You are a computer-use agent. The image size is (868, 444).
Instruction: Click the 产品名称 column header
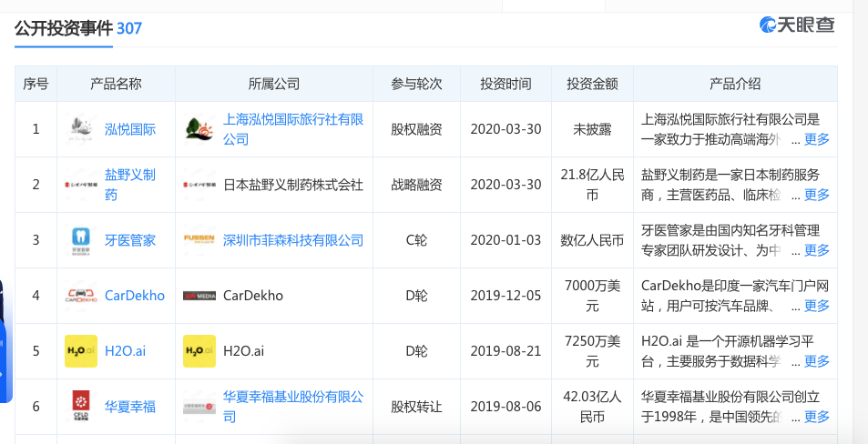coord(116,84)
